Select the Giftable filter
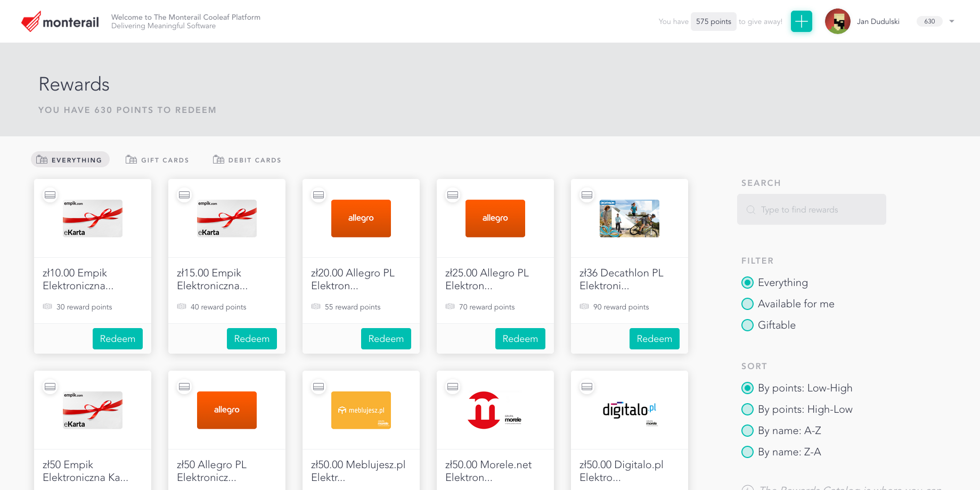The height and width of the screenshot is (490, 980). pos(748,325)
